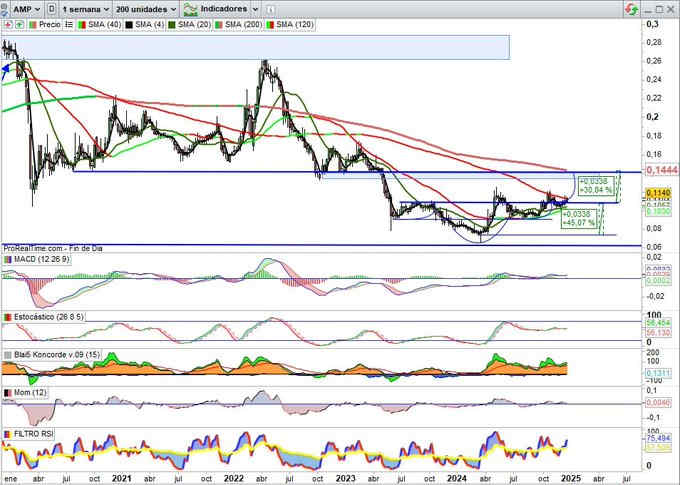Click the 2023 label on time axis
Viewport: 680px width, 485px height.
(346, 478)
